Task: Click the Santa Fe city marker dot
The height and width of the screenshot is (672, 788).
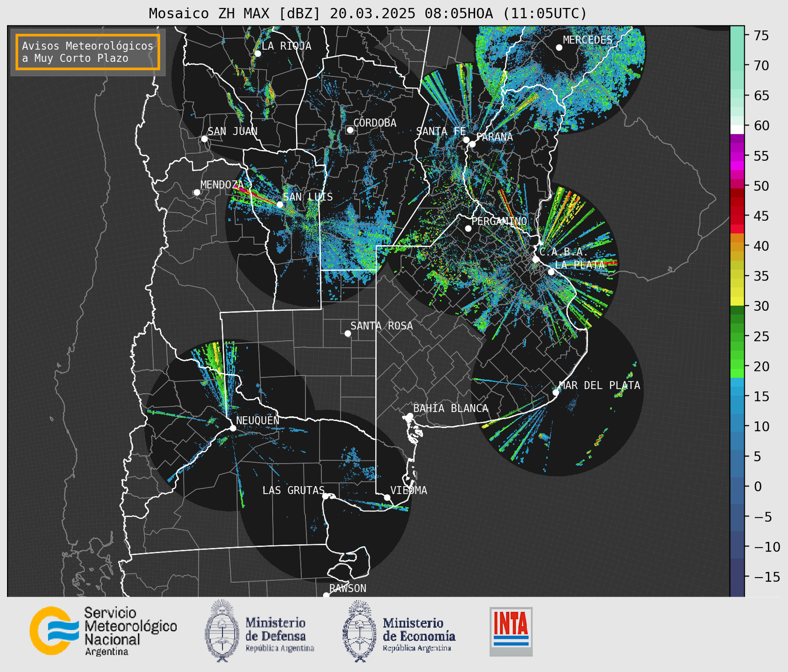Action: (x=466, y=140)
